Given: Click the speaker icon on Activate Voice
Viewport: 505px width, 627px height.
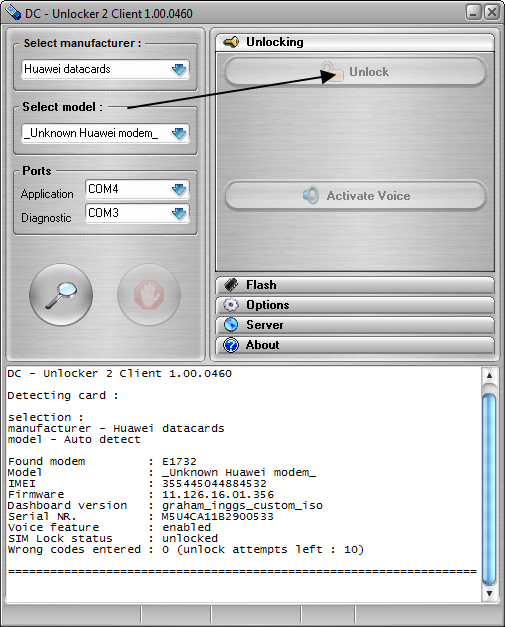Looking at the screenshot, I should [311, 195].
